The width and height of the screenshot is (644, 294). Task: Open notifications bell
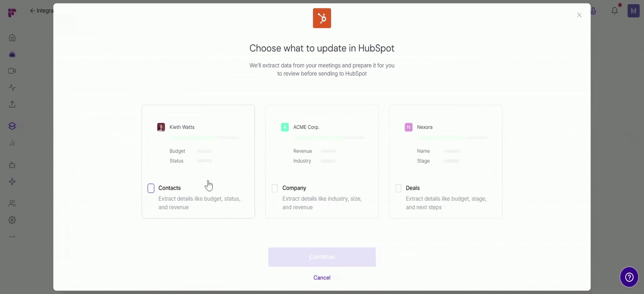coord(614,11)
